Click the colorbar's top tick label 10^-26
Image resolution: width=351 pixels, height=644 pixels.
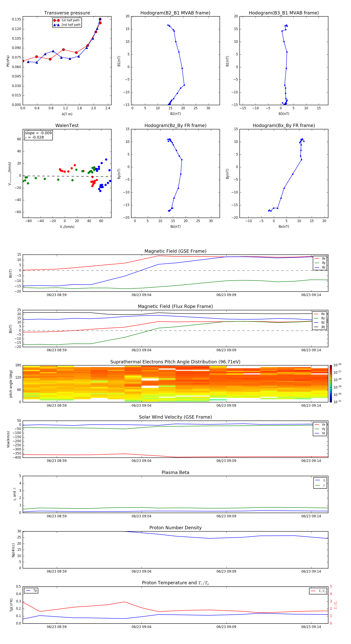(x=337, y=365)
